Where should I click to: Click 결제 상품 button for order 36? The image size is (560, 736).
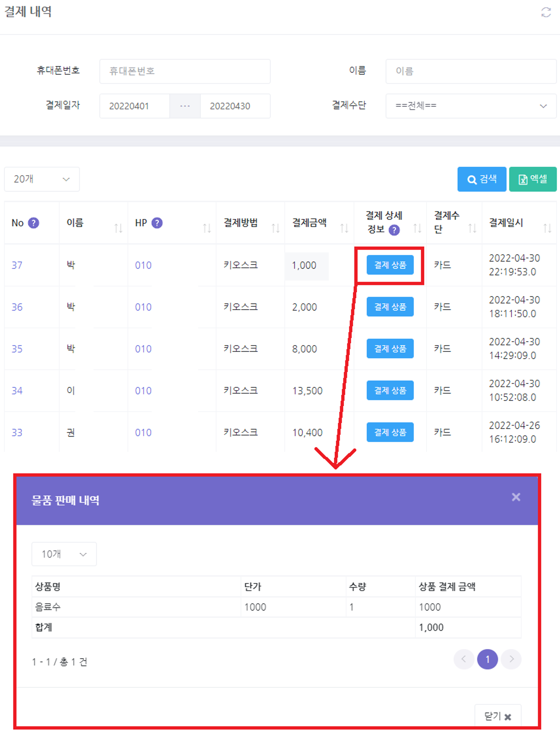tap(390, 307)
